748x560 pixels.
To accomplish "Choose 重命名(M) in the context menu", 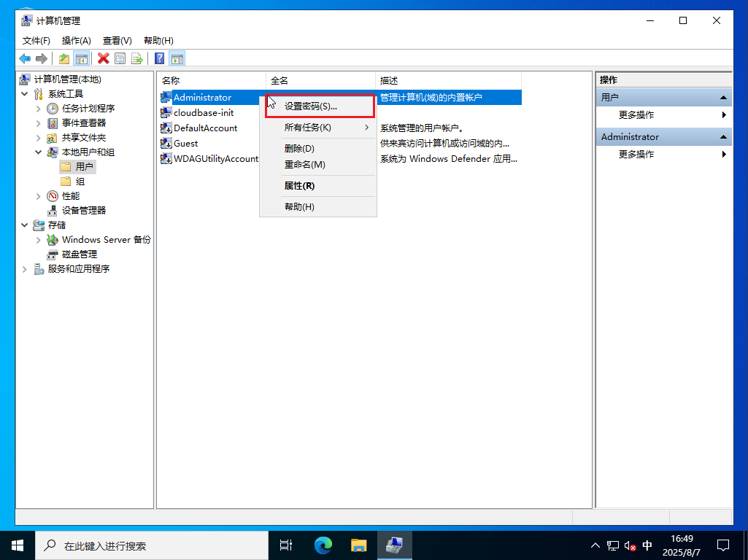I will 318,164.
